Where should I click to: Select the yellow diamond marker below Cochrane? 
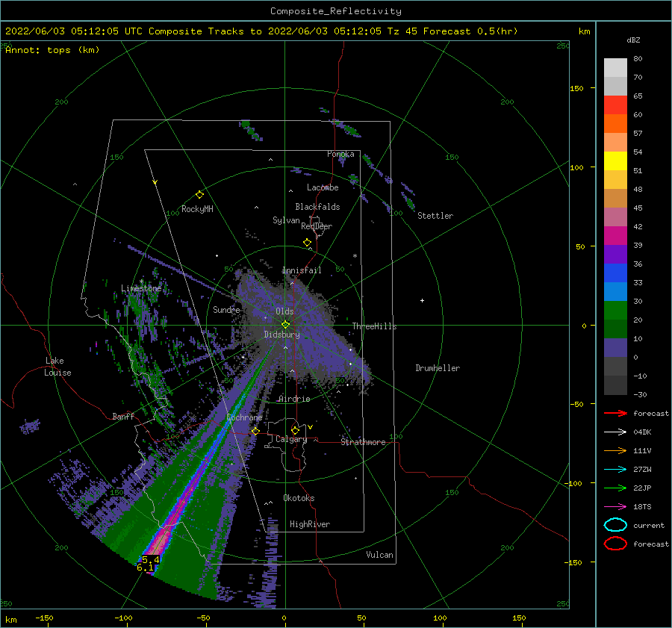255,431
